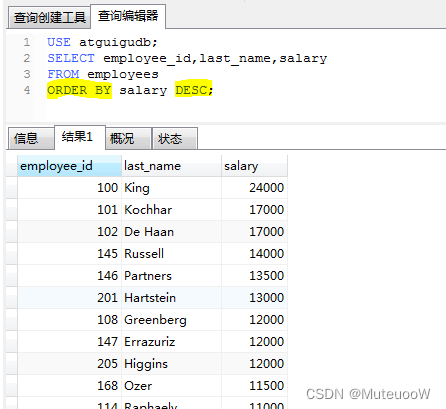Viewport: 446px width, 409px height.
Task: Select the 查询编辑器 tab
Action: click(128, 16)
